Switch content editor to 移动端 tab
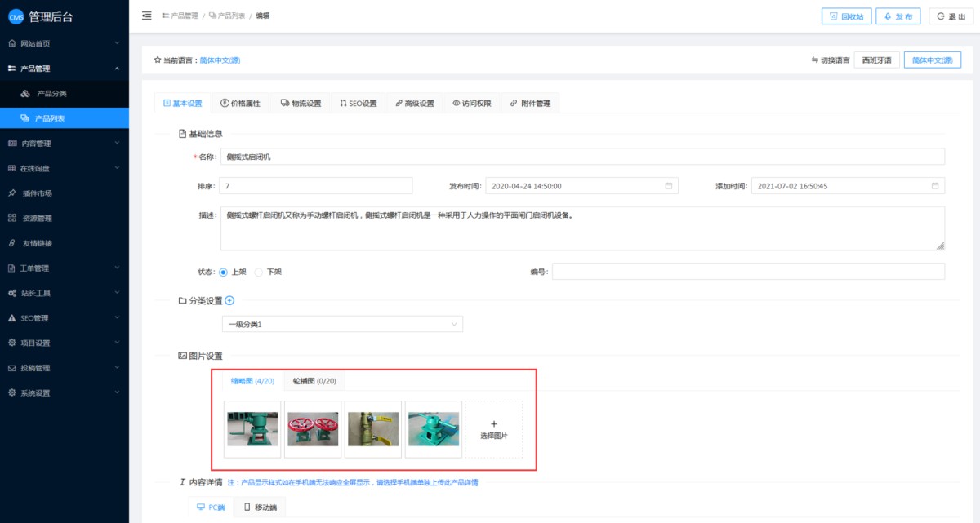This screenshot has height=523, width=980. coord(261,507)
